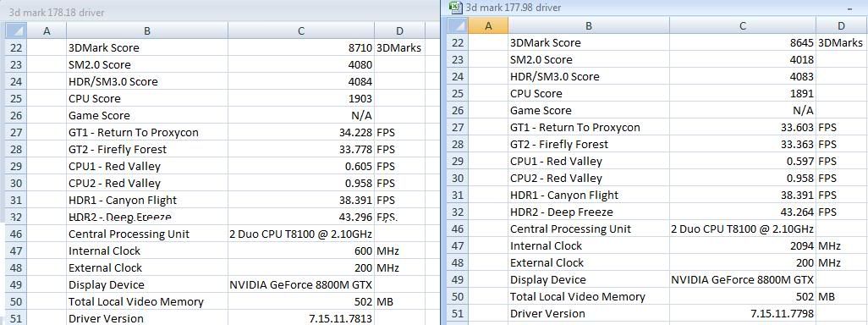868x325 pixels.
Task: Click GeForce 8800M GTX cell in 178.18 driver window
Action: tap(300, 285)
